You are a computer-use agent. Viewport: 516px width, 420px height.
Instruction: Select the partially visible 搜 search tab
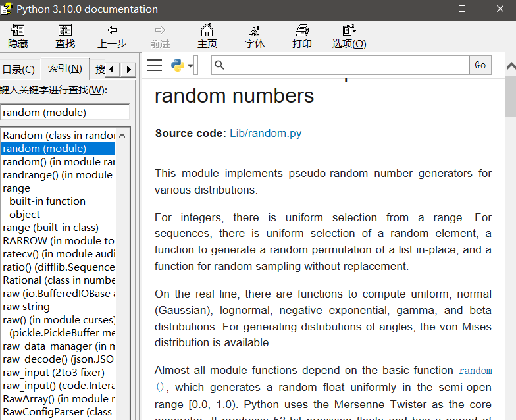click(100, 70)
